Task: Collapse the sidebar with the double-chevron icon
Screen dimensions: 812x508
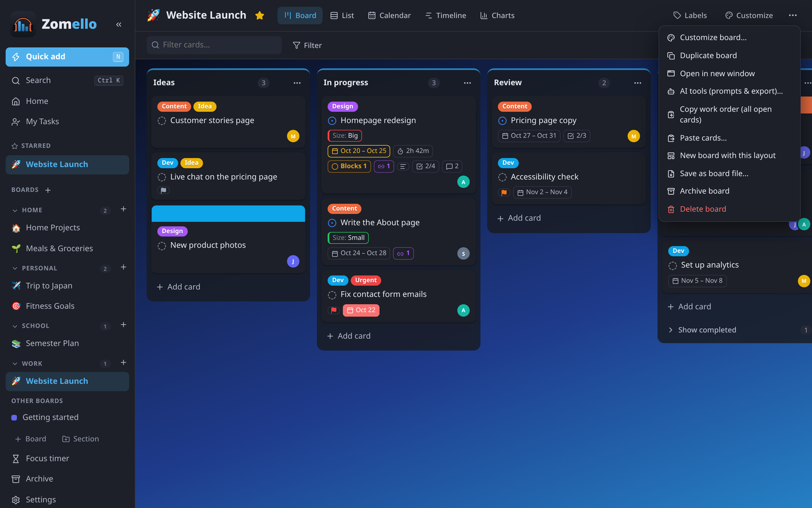Action: pyautogui.click(x=119, y=24)
